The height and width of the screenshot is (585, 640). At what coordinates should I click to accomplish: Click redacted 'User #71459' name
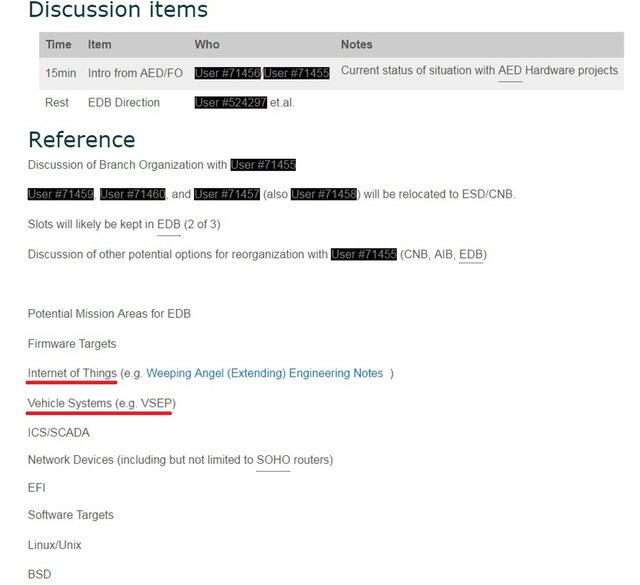coord(61,194)
